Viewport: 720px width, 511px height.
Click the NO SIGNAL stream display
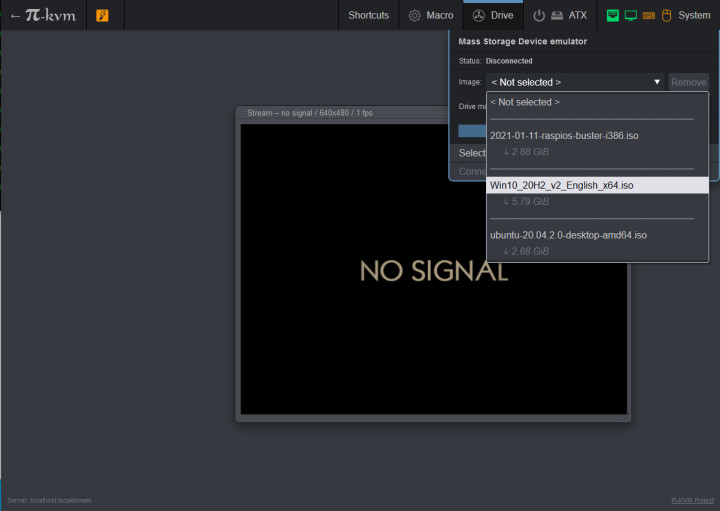(x=433, y=269)
